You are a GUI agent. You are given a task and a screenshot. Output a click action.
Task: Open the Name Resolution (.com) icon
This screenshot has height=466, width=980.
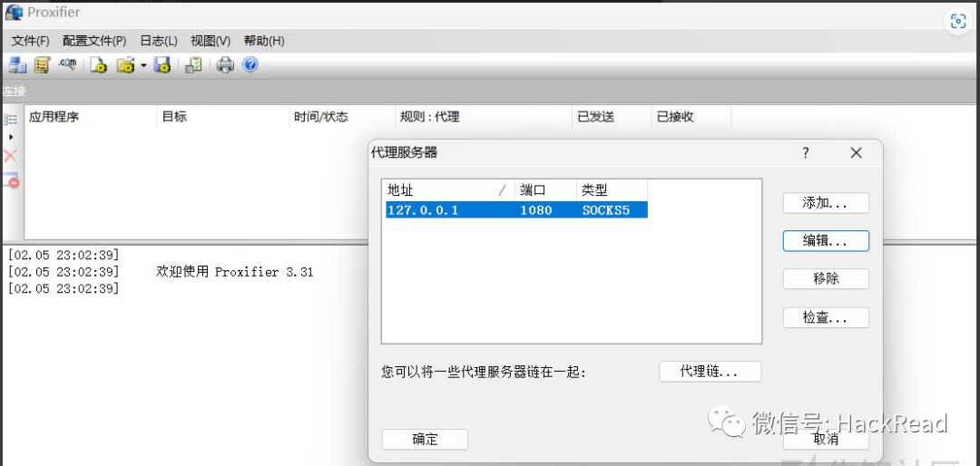point(67,63)
